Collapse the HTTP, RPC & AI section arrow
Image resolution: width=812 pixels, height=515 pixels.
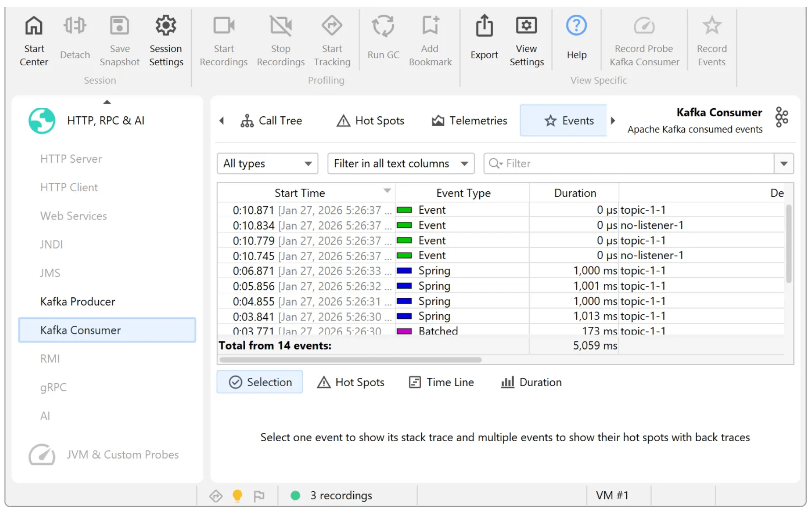[x=107, y=102]
